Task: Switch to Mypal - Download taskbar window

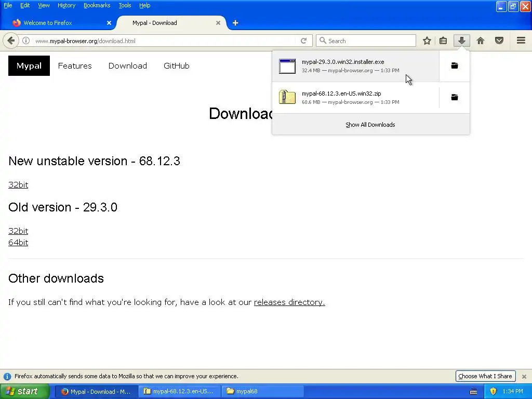Action: pyautogui.click(x=96, y=391)
